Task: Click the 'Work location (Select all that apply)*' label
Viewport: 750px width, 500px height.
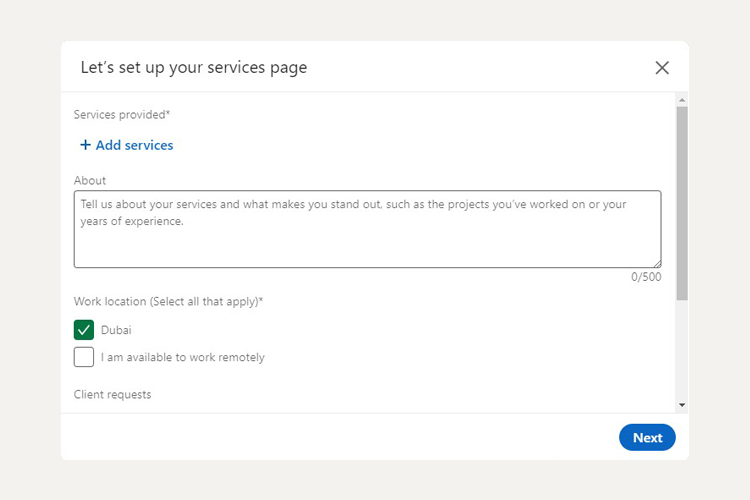Action: tap(168, 301)
